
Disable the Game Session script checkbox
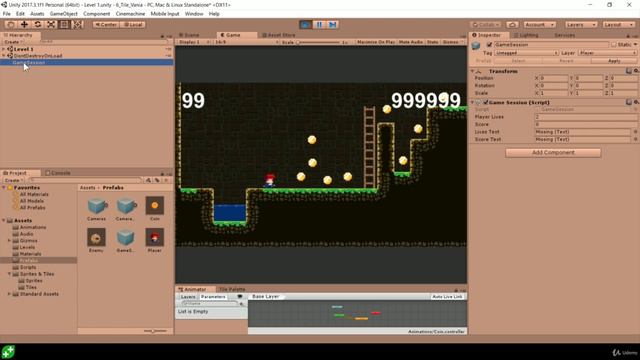[x=486, y=102]
